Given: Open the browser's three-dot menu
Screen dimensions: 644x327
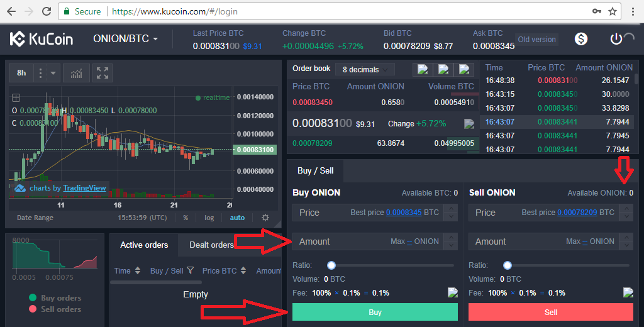Looking at the screenshot, I should 633,11.
